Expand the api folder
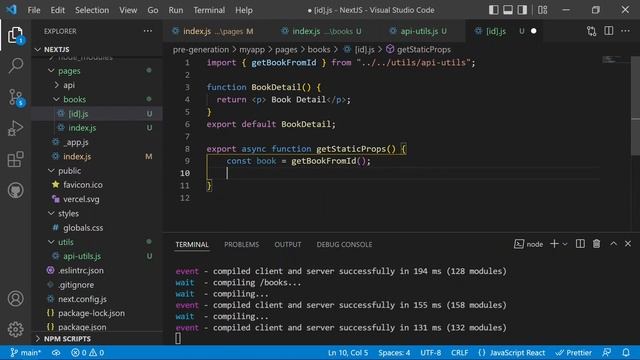The width and height of the screenshot is (640, 360). (x=97, y=85)
